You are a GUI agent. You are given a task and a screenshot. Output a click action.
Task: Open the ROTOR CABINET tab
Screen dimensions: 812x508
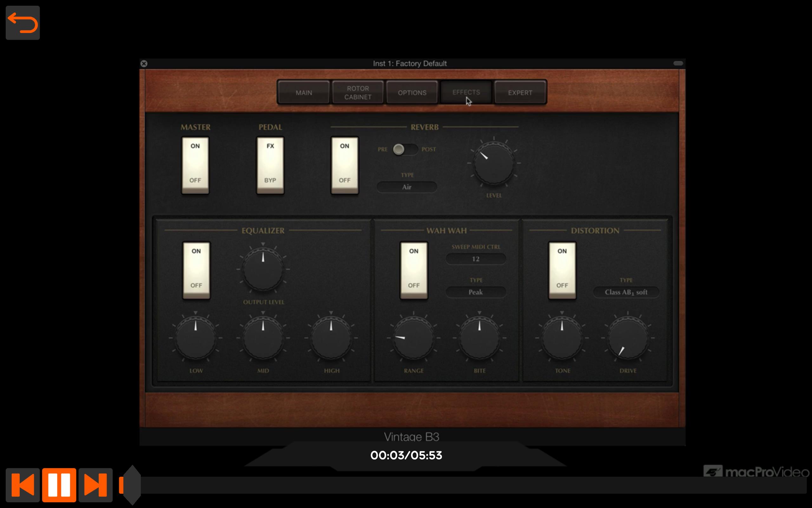[x=358, y=92]
